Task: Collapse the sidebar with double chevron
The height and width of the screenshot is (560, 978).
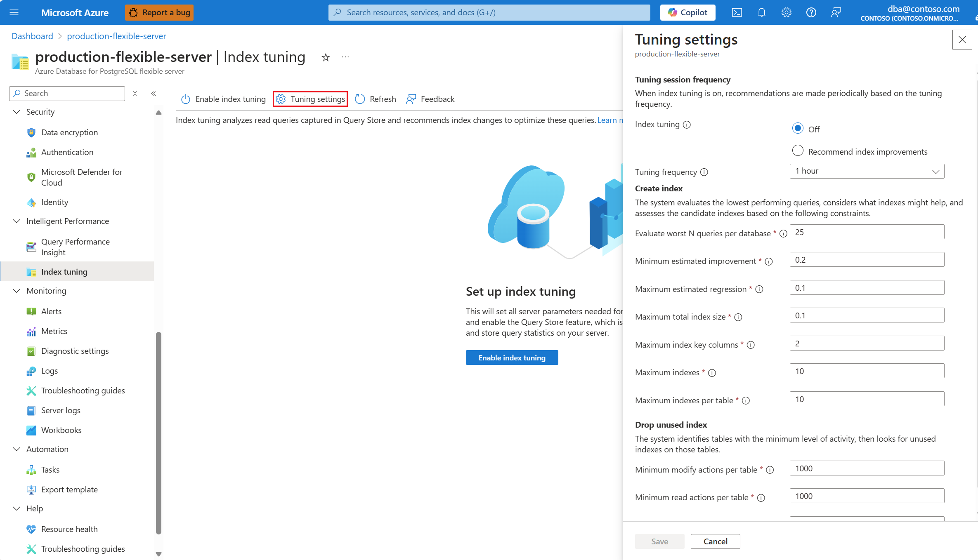Action: (x=154, y=94)
